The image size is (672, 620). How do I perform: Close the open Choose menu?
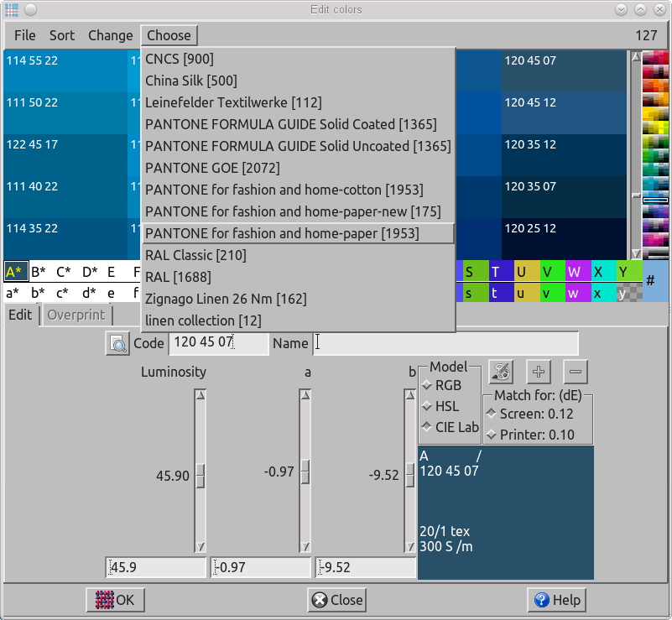tap(169, 35)
